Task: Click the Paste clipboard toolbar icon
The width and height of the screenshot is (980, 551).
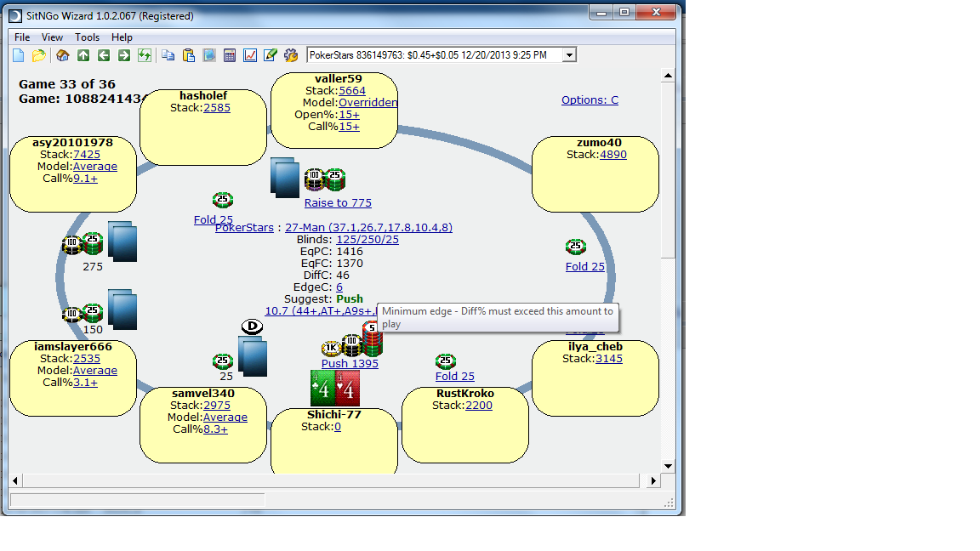Action: click(189, 55)
